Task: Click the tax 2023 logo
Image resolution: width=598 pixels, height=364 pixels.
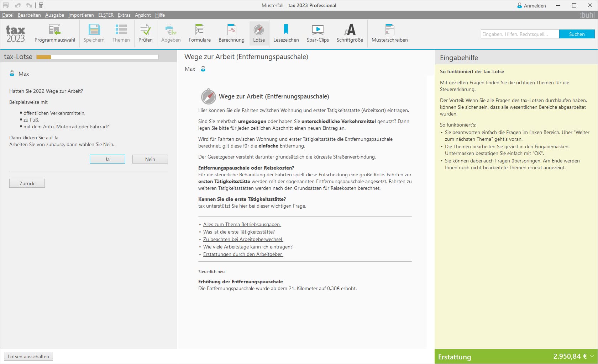Action: pyautogui.click(x=15, y=34)
